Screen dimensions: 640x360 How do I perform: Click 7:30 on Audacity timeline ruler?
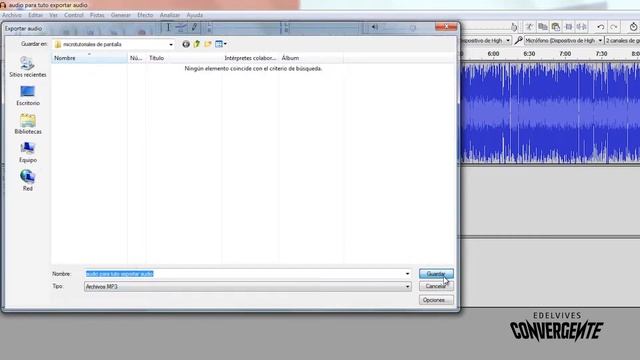[x=601, y=53]
